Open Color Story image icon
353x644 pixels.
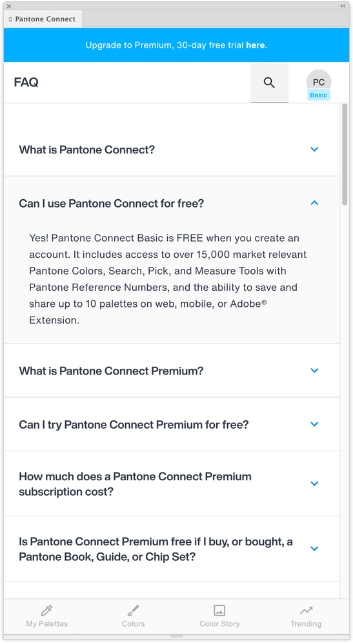(219, 610)
